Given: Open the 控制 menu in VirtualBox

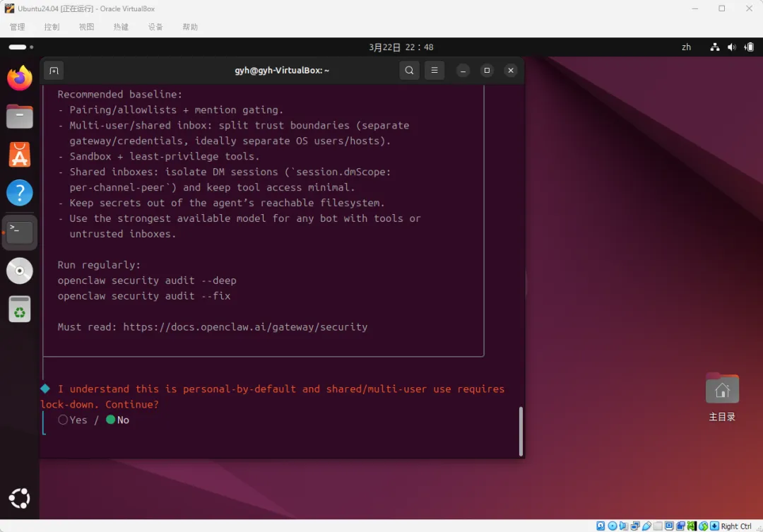Looking at the screenshot, I should coord(52,27).
